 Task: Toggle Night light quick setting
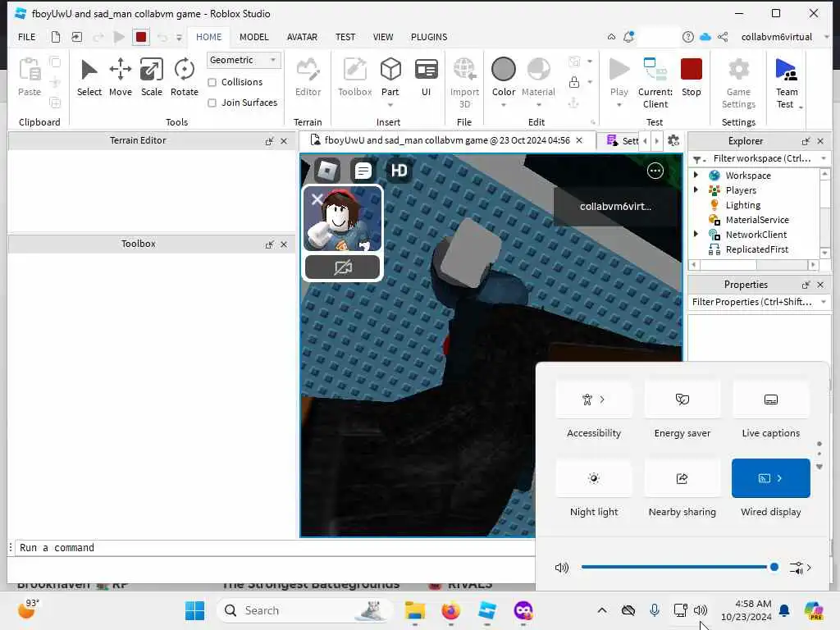coord(594,478)
